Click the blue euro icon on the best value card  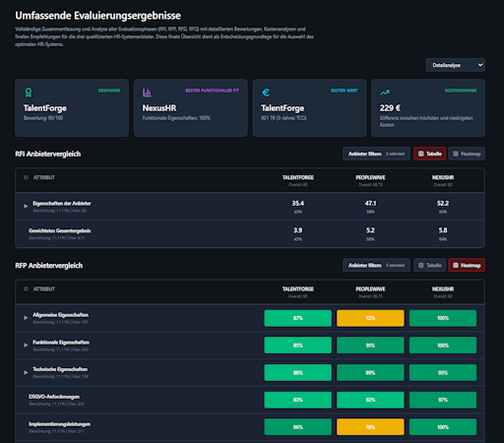266,93
